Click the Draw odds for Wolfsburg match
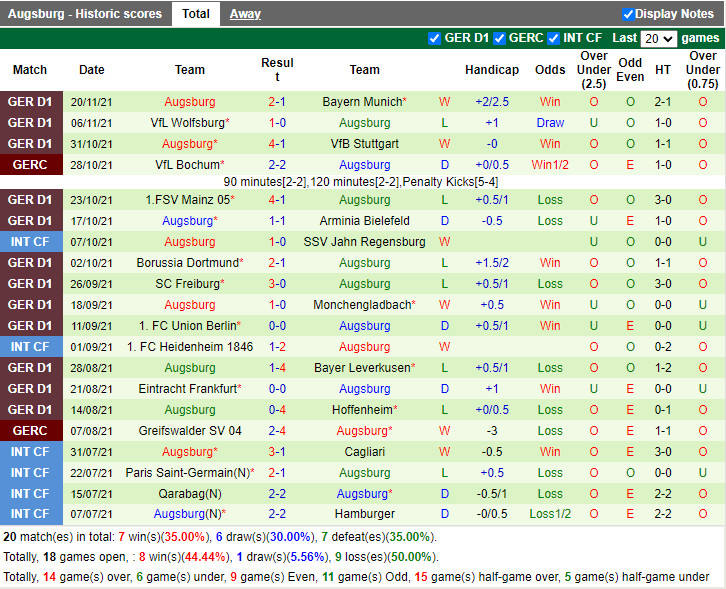The image size is (726, 589). [550, 123]
